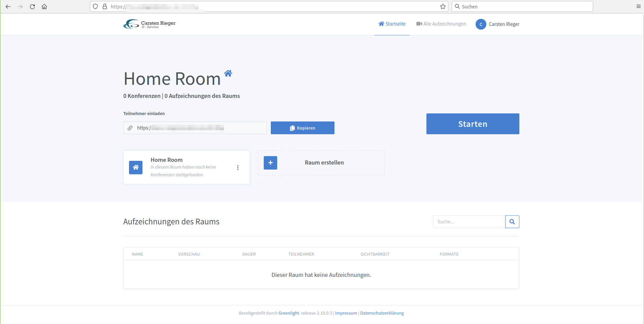Click the 'Teilnehmer einladen' label

coord(144,114)
